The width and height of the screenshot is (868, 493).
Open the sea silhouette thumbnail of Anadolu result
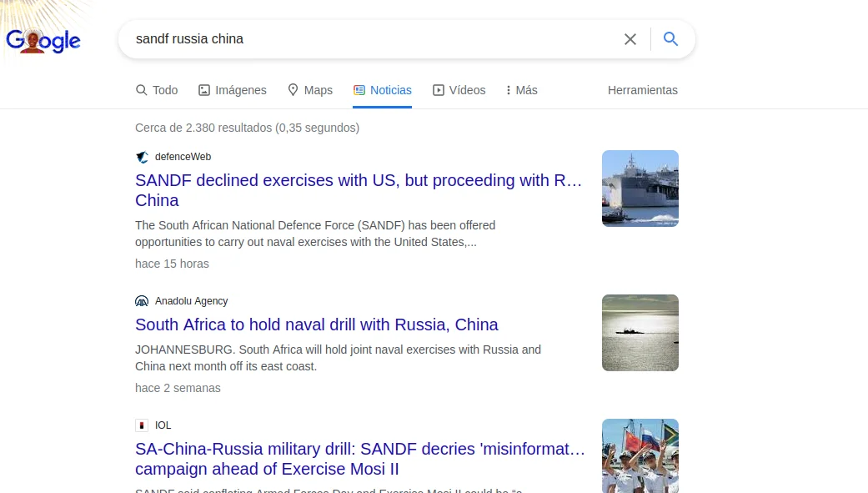tap(640, 333)
